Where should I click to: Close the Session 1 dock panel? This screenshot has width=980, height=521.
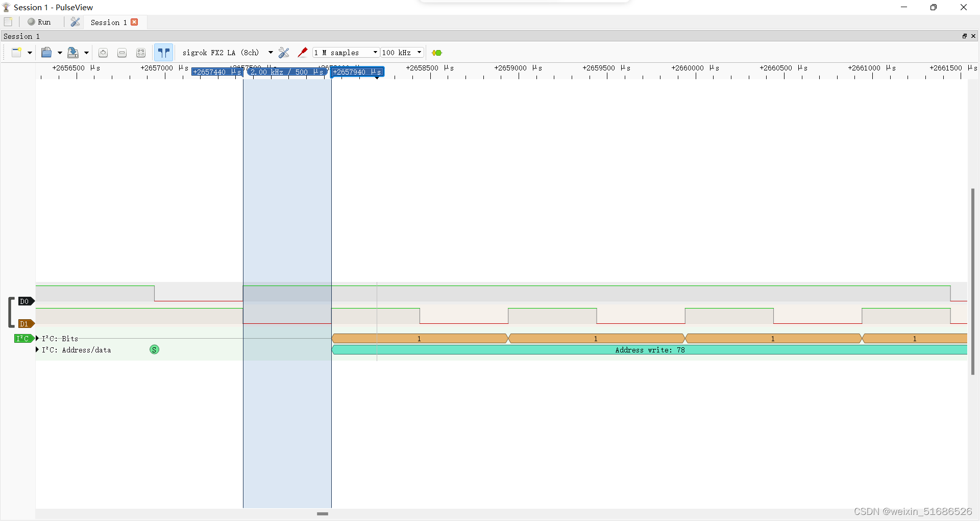tap(973, 36)
